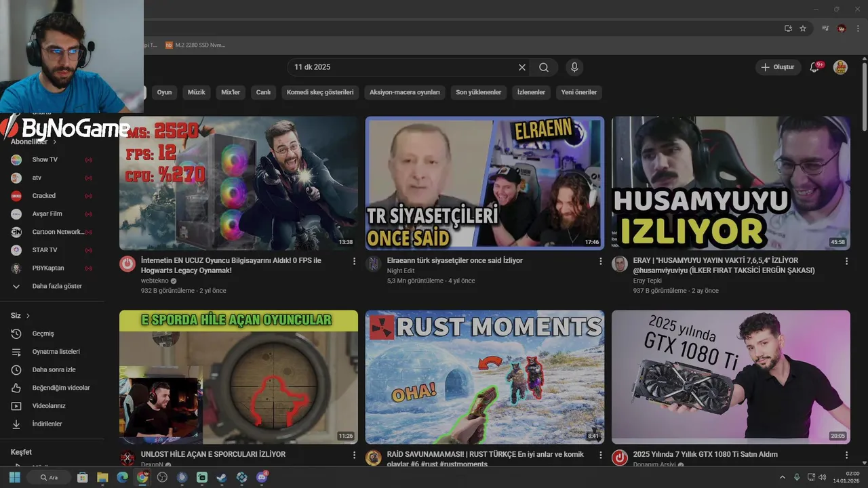This screenshot has height=488, width=868.
Task: Select the Yeni öneriler chip
Action: pyautogui.click(x=579, y=92)
